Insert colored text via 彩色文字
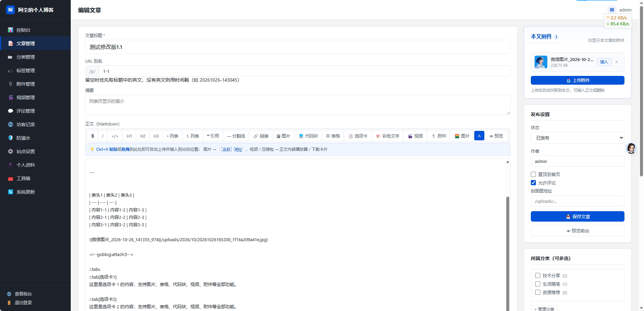The height and width of the screenshot is (311, 644). coord(388,136)
